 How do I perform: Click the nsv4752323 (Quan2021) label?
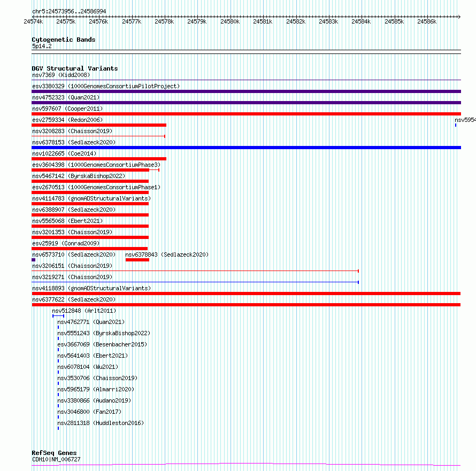point(66,97)
